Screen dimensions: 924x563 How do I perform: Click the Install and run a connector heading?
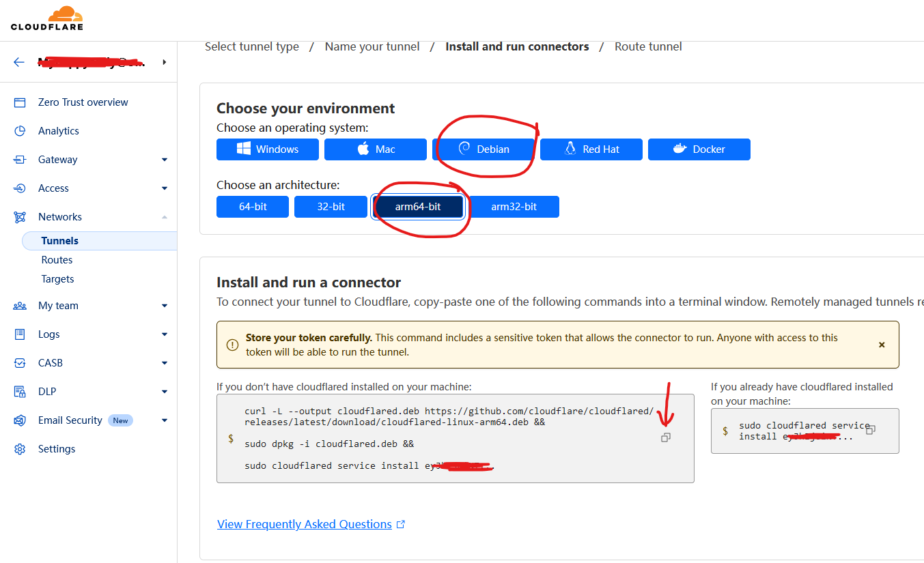(309, 283)
